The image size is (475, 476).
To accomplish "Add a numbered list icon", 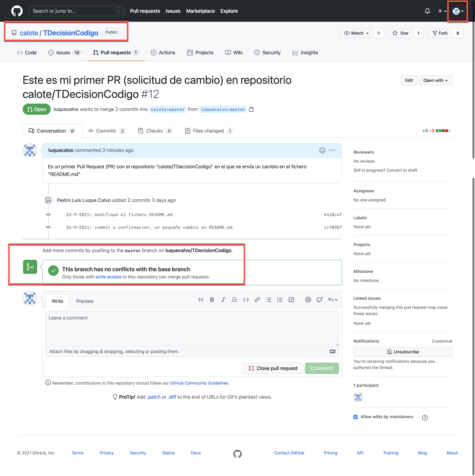I will (279, 300).
